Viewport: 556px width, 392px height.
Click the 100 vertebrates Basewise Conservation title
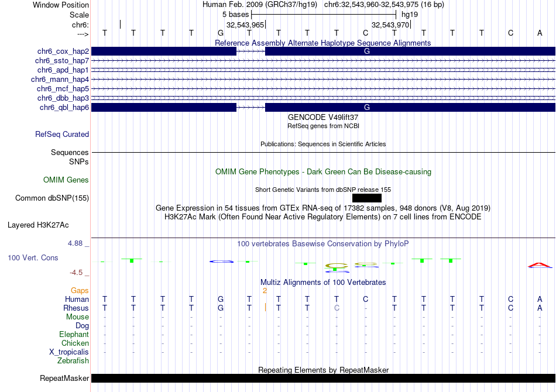pyautogui.click(x=323, y=244)
